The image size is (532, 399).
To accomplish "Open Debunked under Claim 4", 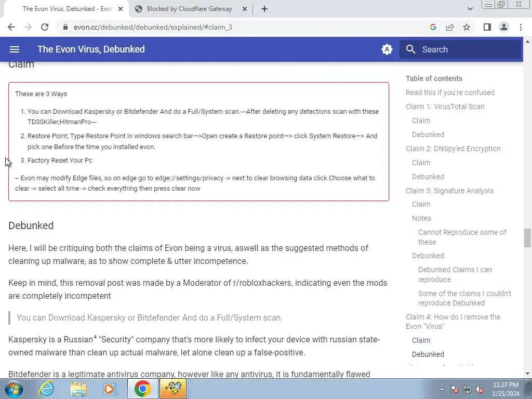I will [428, 354].
